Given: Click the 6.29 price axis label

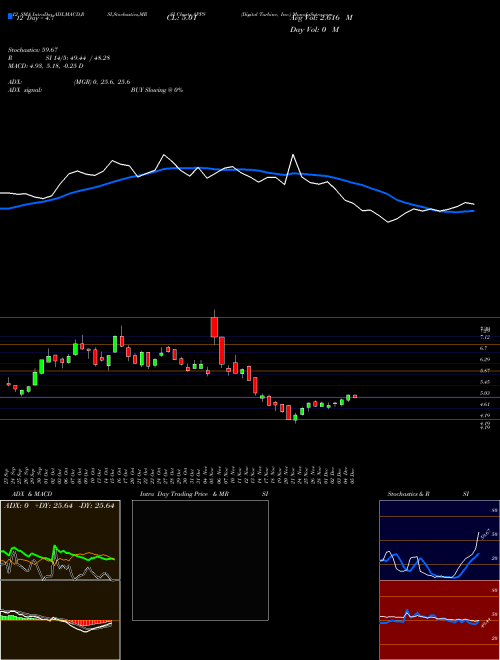Looking at the screenshot, I should pyautogui.click(x=484, y=359).
